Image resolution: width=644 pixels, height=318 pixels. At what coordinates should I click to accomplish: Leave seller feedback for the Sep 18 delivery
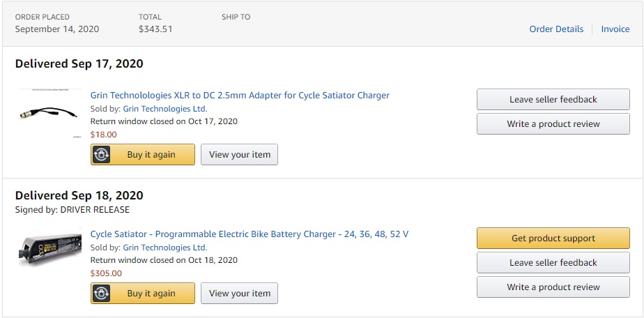click(x=553, y=262)
